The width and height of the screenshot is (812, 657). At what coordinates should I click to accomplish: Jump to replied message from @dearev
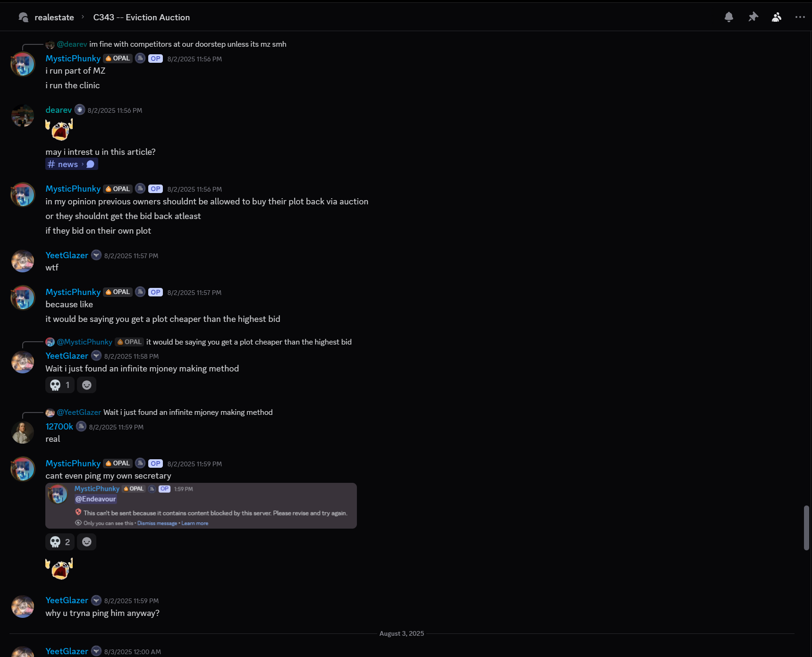(187, 44)
